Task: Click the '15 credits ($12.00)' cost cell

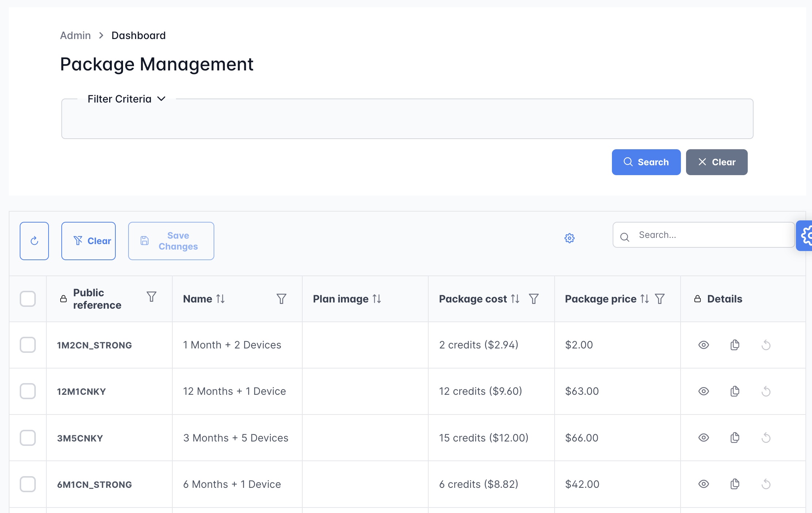Action: [491, 437]
